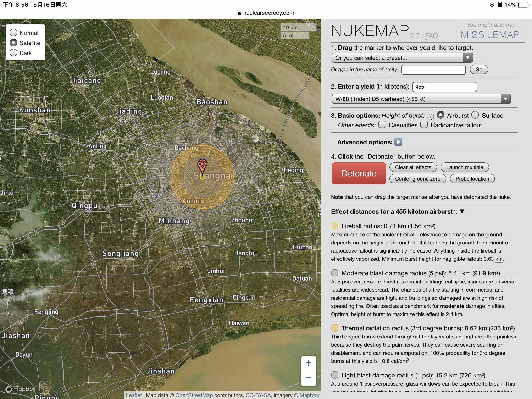Click the 10 km map scale bar
This screenshot has height=399, width=532.
click(x=298, y=28)
